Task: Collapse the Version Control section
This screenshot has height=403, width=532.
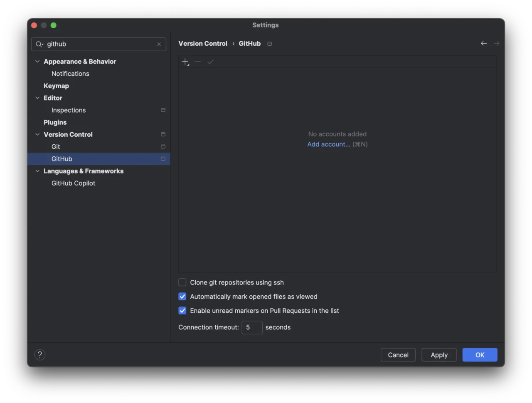Action: 37,134
